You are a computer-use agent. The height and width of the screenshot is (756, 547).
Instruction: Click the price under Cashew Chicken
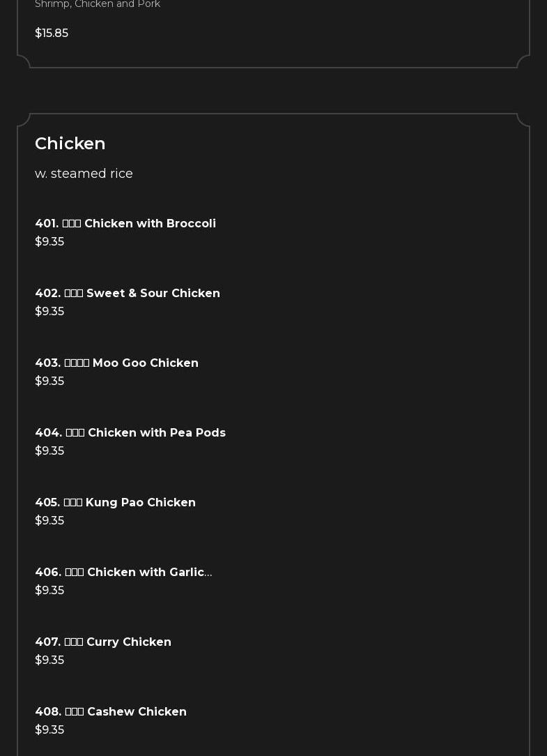(49, 729)
